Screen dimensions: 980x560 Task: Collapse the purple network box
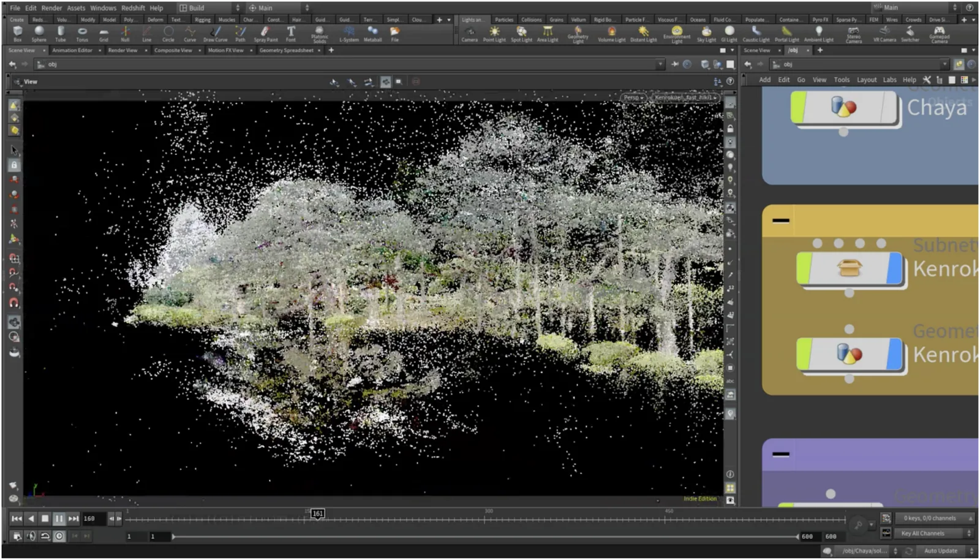780,454
